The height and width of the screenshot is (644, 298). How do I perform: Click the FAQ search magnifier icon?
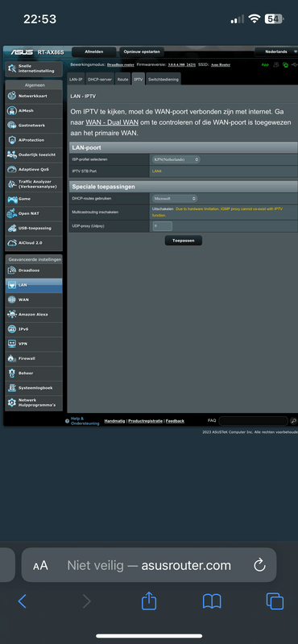(293, 421)
